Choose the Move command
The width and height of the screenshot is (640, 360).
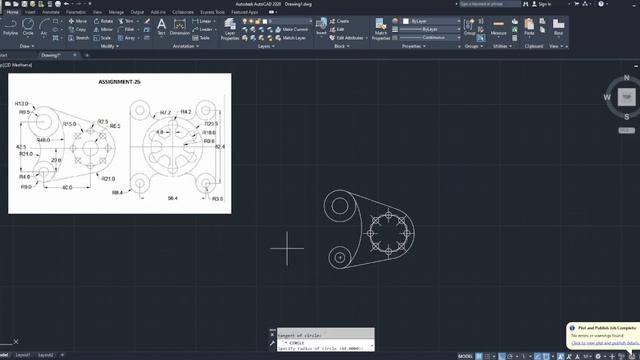click(x=78, y=21)
